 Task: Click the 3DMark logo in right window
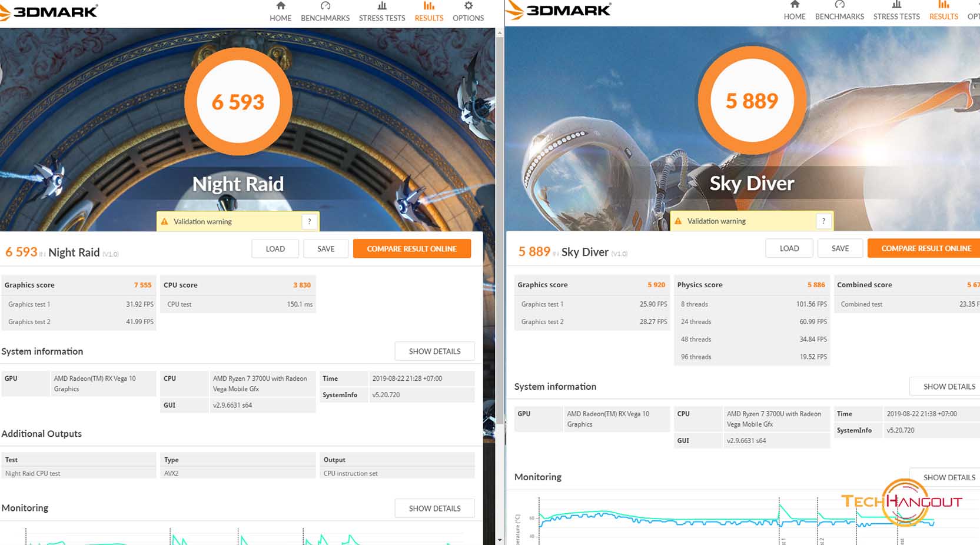pyautogui.click(x=559, y=11)
